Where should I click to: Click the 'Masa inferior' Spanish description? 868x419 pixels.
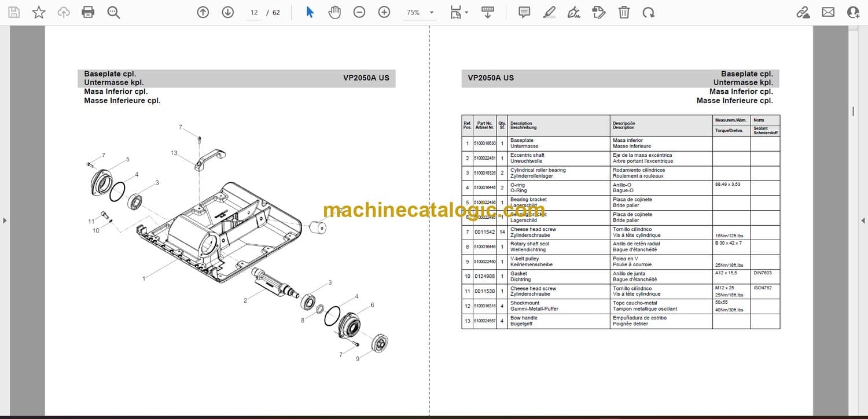(628, 141)
